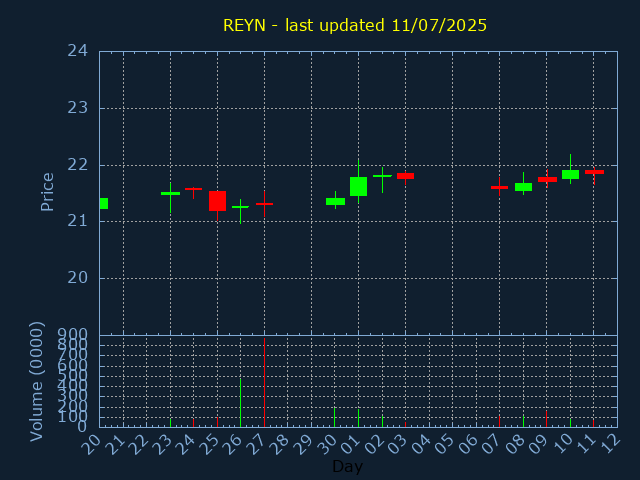Click the green volume bar at day 30

pos(334,417)
